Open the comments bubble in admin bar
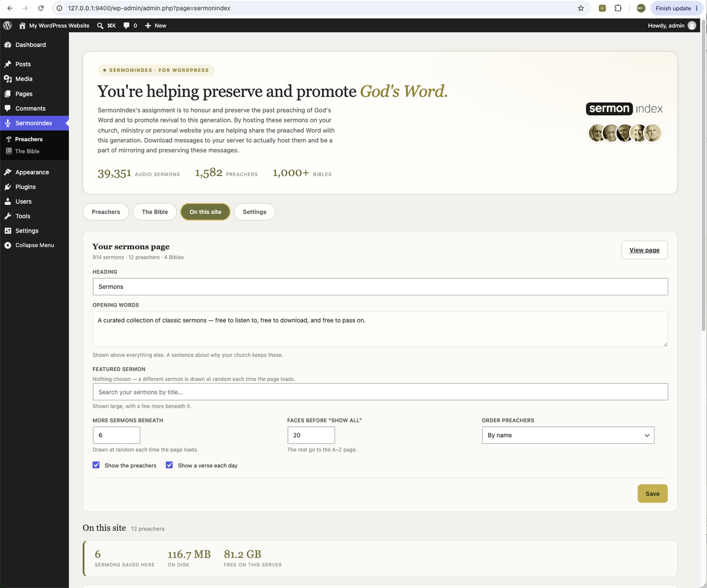Screen dimensions: 707x588 [126, 25]
